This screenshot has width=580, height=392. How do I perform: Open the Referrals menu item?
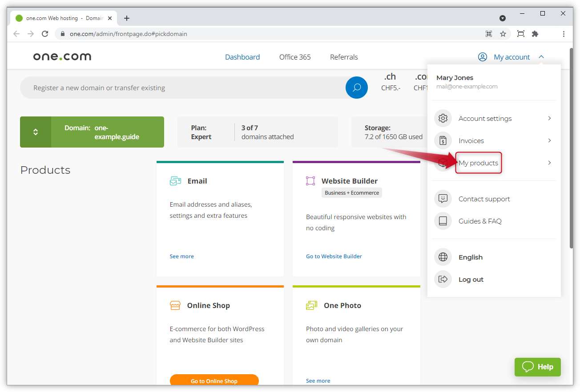coord(343,57)
